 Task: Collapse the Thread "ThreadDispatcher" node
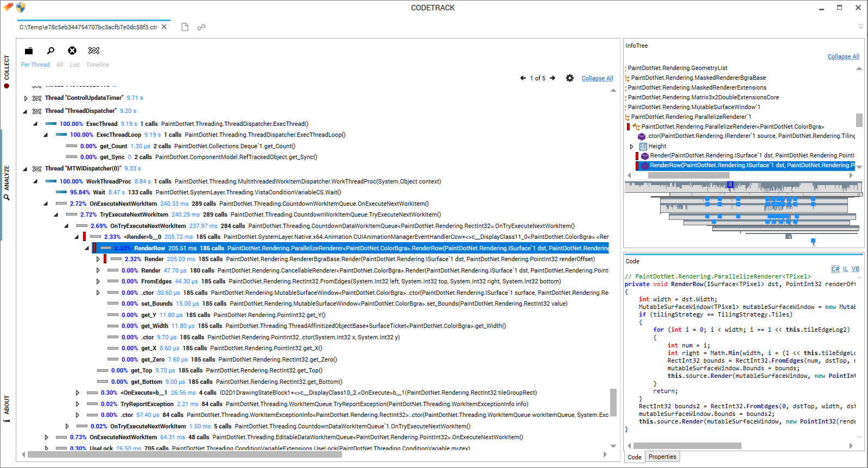tap(26, 111)
